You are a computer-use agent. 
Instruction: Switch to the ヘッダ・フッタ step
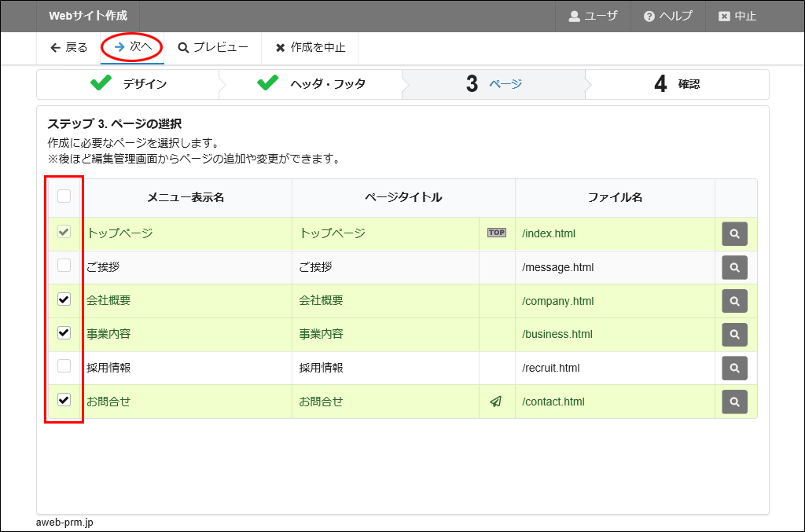click(x=311, y=84)
